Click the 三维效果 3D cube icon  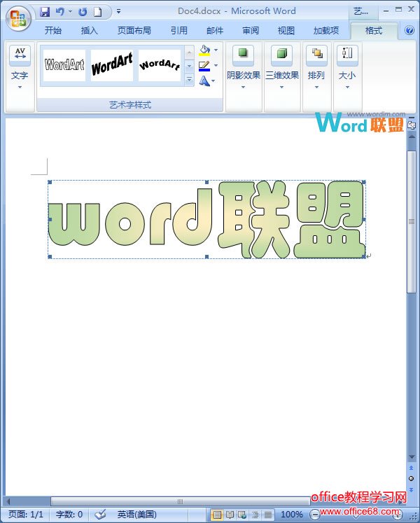pyautogui.click(x=282, y=54)
